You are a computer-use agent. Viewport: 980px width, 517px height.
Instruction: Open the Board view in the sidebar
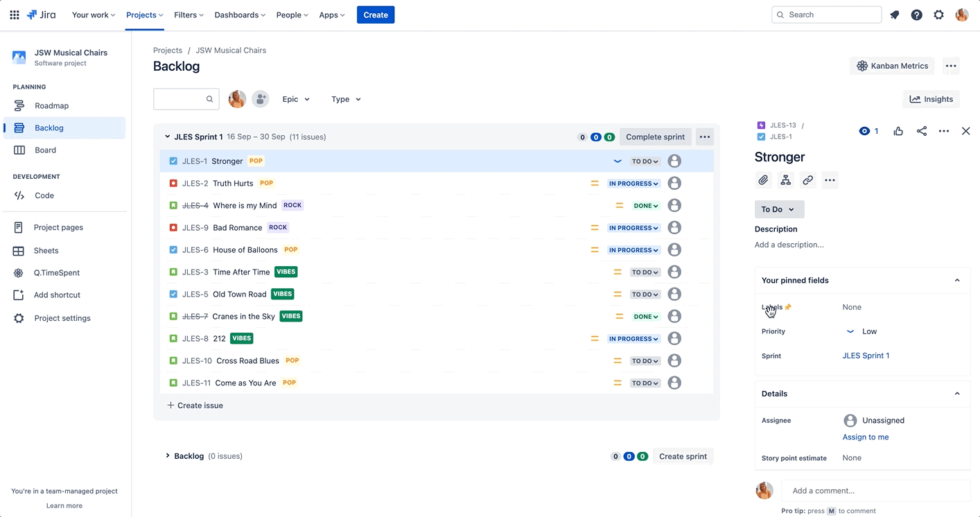pos(45,150)
